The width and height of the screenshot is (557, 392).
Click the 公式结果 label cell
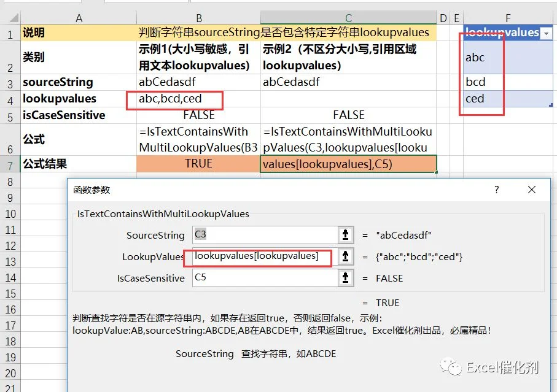click(x=79, y=164)
